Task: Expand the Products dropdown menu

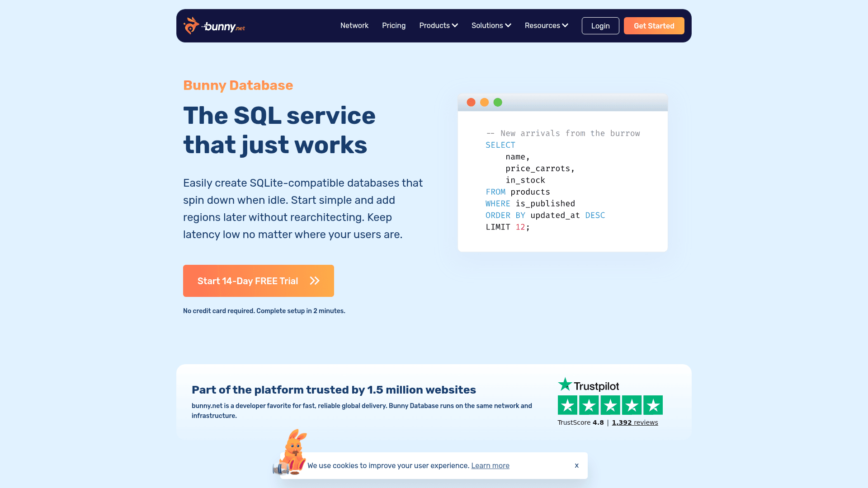Action: (438, 26)
